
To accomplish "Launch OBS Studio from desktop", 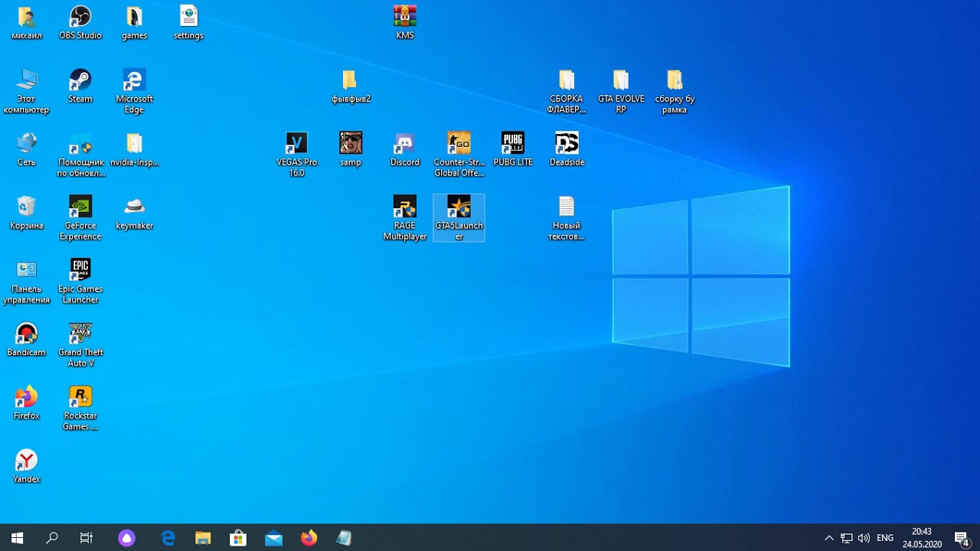I will click(80, 23).
